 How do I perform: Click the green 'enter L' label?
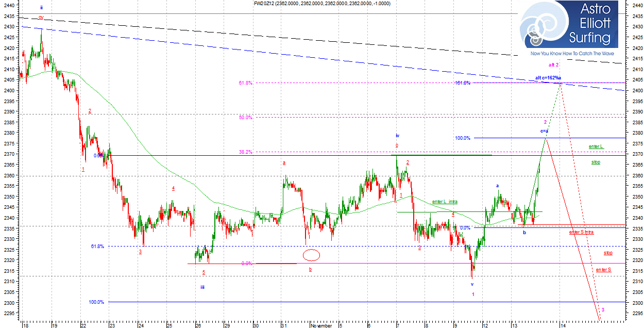coord(596,146)
